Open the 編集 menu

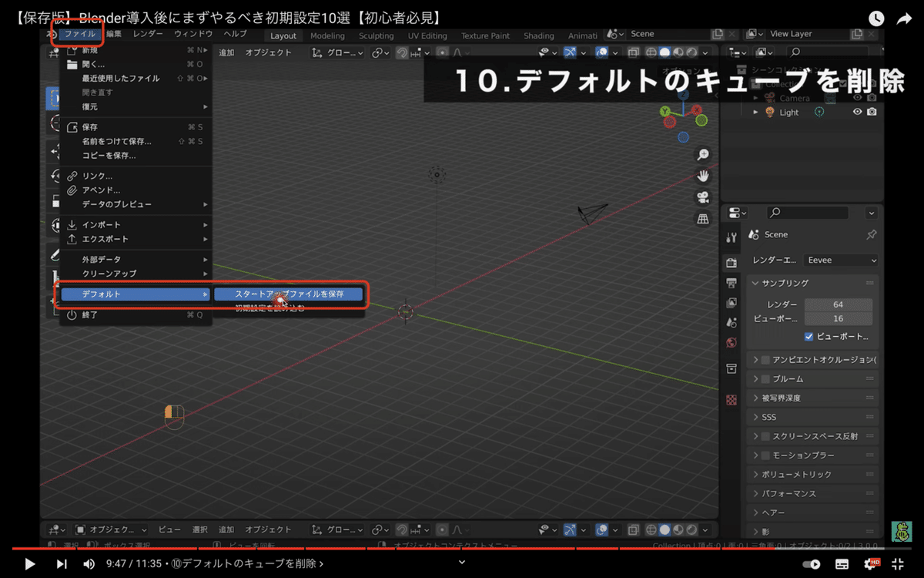[114, 34]
